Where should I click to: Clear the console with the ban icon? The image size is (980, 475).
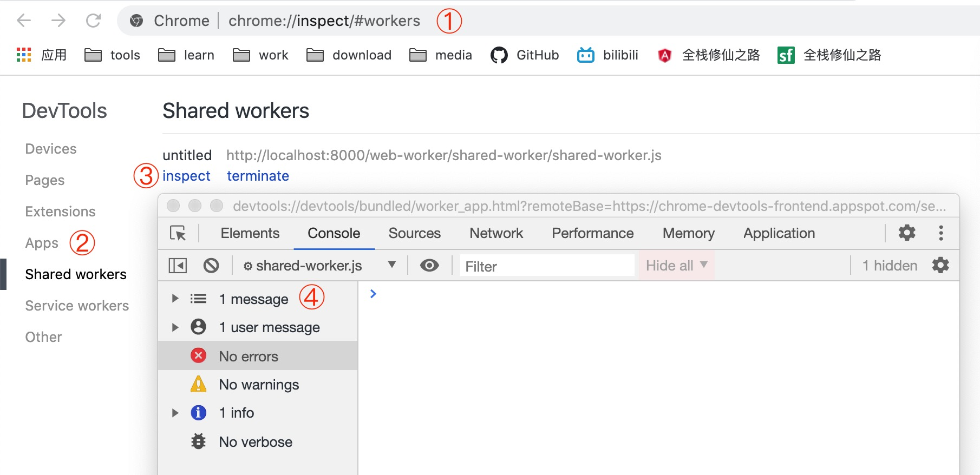(x=211, y=266)
